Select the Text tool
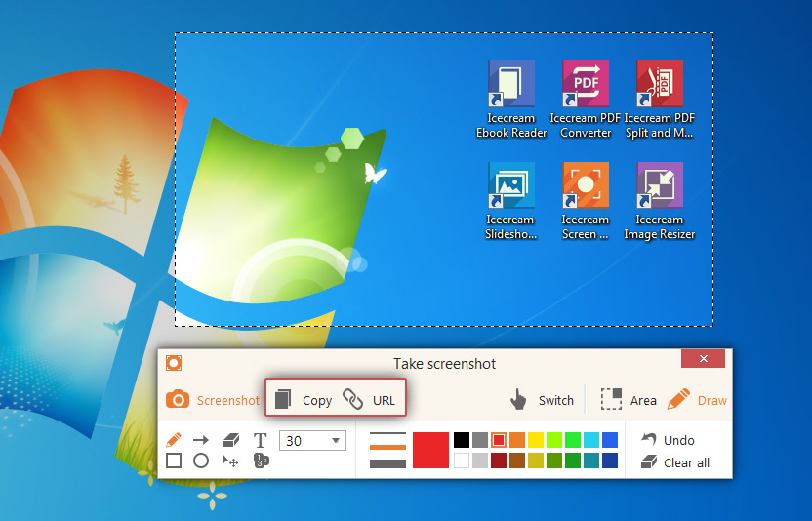This screenshot has height=521, width=812. (x=260, y=440)
